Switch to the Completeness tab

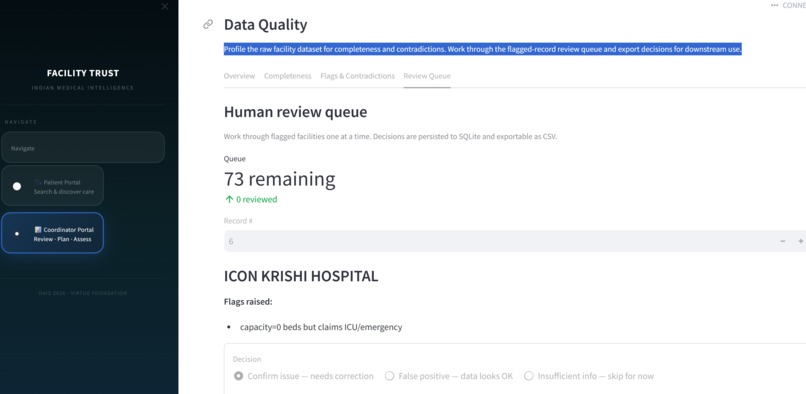coord(287,76)
